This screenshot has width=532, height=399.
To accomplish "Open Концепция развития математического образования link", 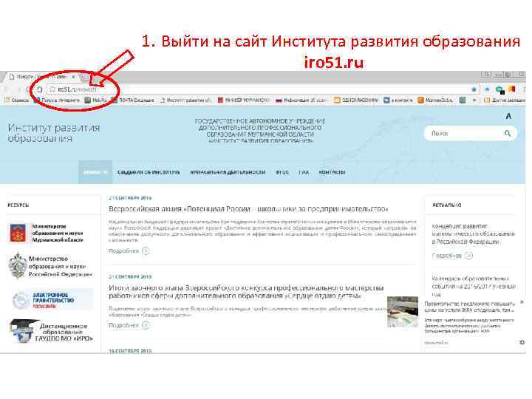I will point(474,233).
